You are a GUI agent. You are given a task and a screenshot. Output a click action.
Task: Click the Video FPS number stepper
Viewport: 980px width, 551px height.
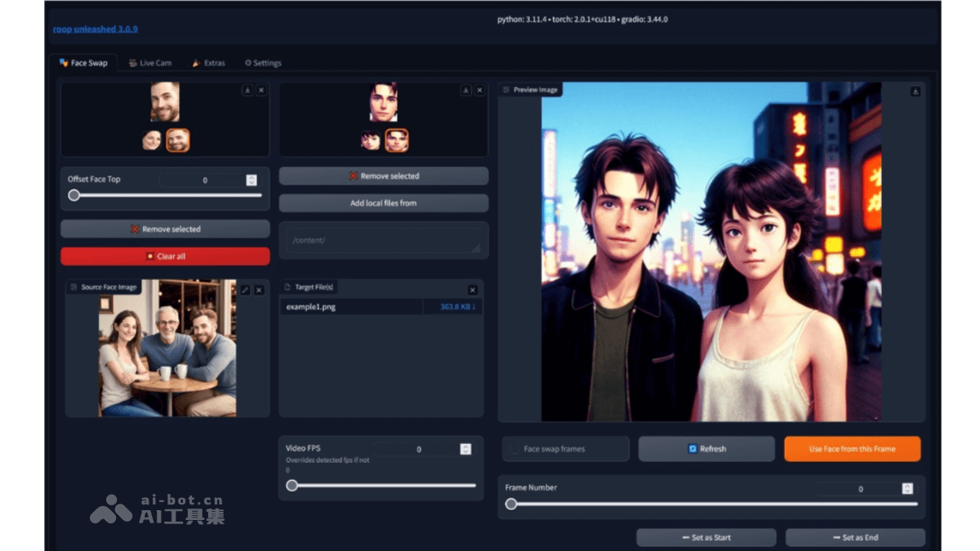coord(465,449)
